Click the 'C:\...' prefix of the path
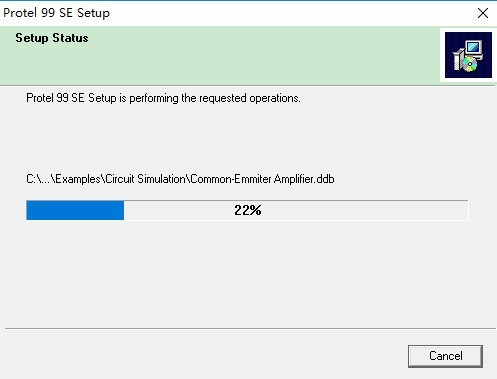Viewport: 497px width, 379px height. (38, 179)
